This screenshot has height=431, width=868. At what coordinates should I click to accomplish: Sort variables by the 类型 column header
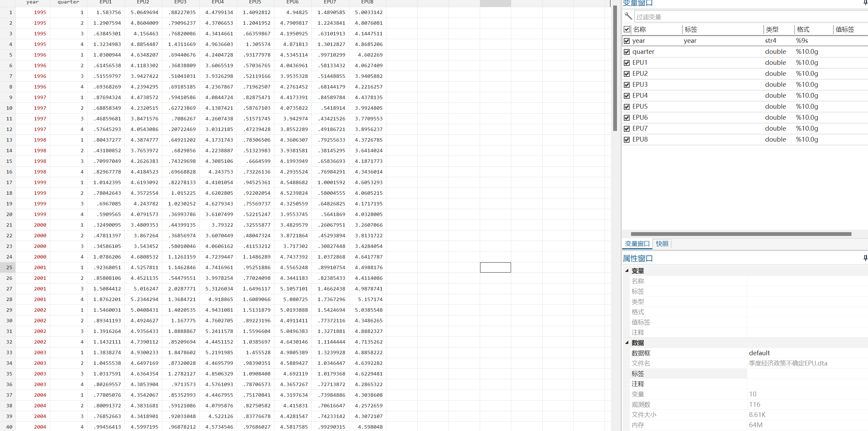click(772, 29)
